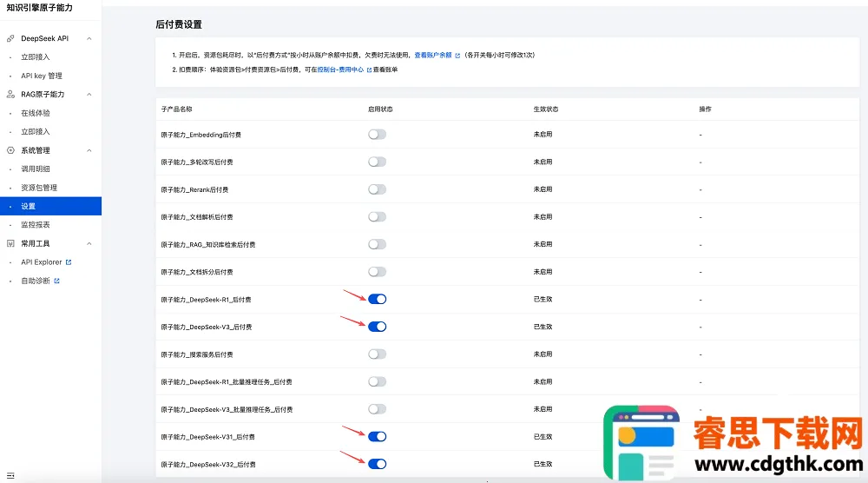Click the sidebar collapse icon at bottom
This screenshot has width=868, height=483.
(x=10, y=475)
